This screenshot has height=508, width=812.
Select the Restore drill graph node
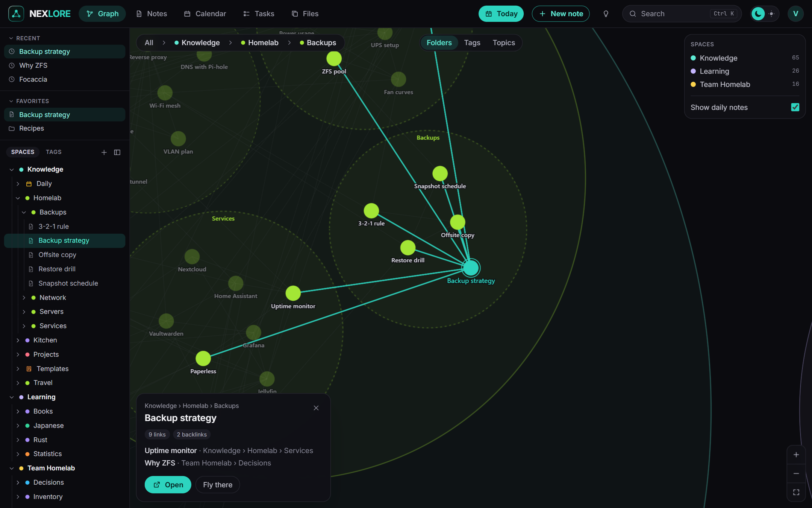point(408,248)
